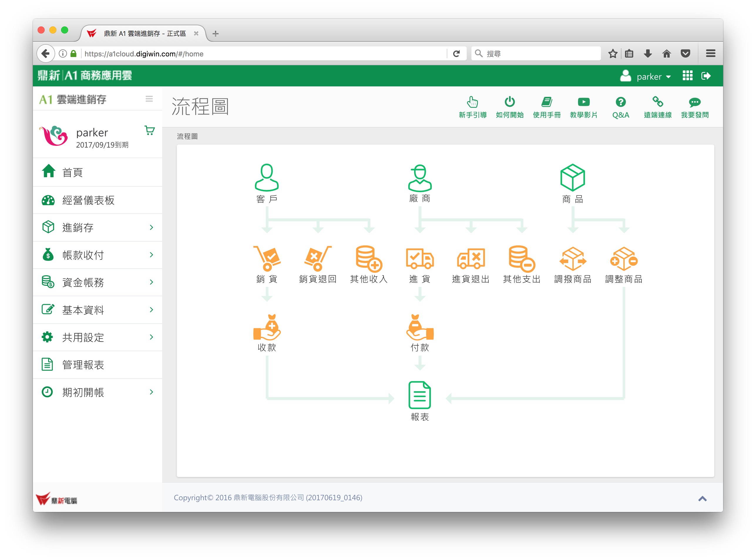756x559 pixels.
Task: Click the 其他支出 other expenses icon
Action: tap(521, 259)
